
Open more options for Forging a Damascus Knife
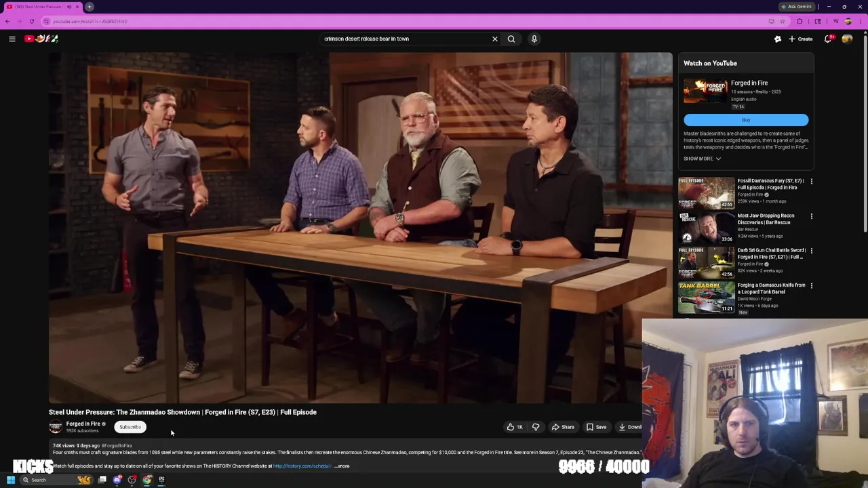point(811,286)
